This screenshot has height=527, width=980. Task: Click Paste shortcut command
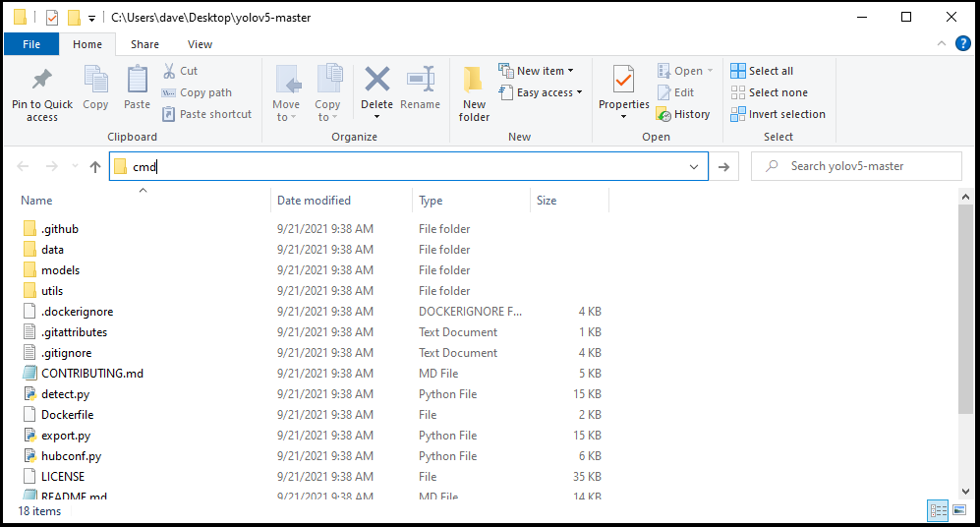[206, 114]
